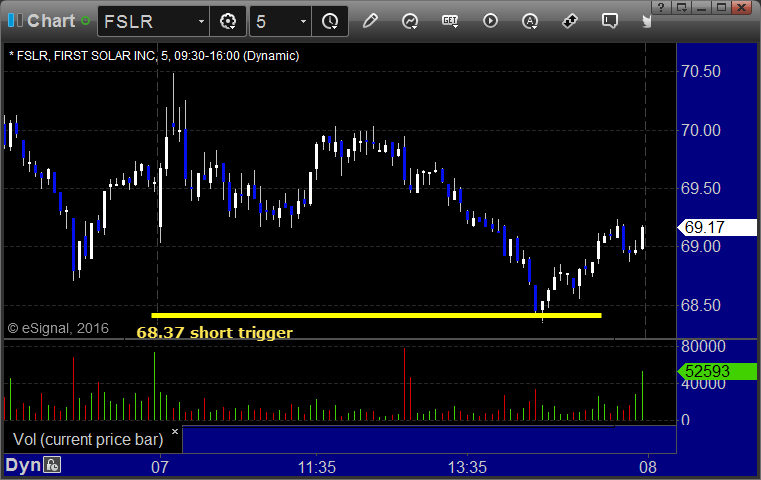This screenshot has width=761, height=480.
Task: Click the help question mark button
Action: pyautogui.click(x=661, y=7)
